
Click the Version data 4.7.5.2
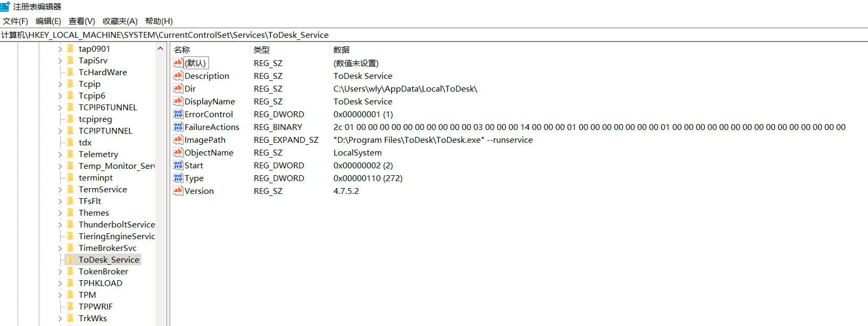346,191
